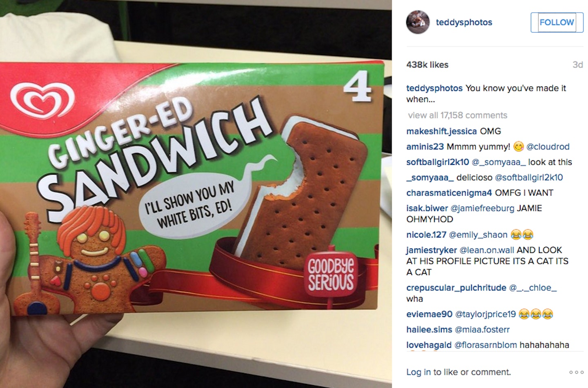This screenshot has width=588, height=388.
Task: Open the @cloudrod mention
Action: (548, 146)
